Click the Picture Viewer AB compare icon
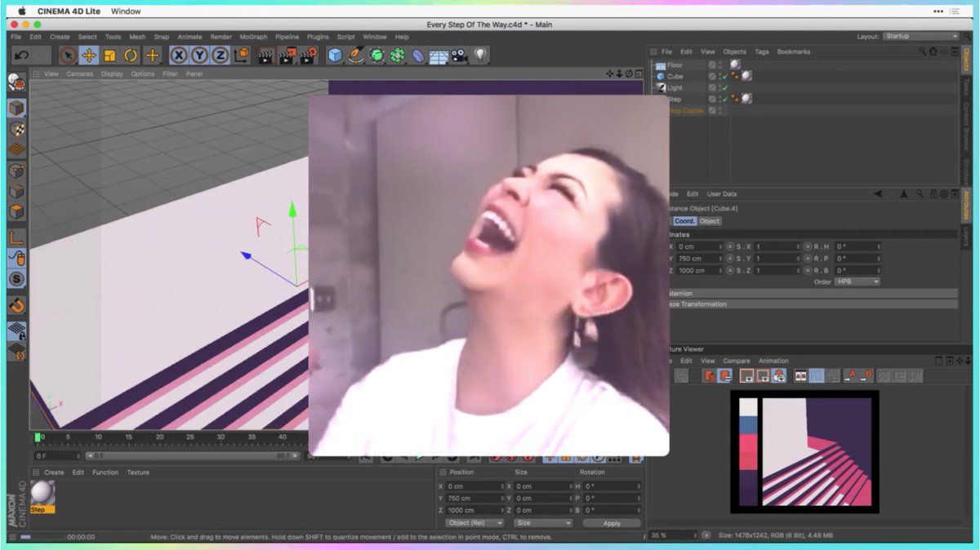Viewport: 980px width, 550px height. coord(801,376)
